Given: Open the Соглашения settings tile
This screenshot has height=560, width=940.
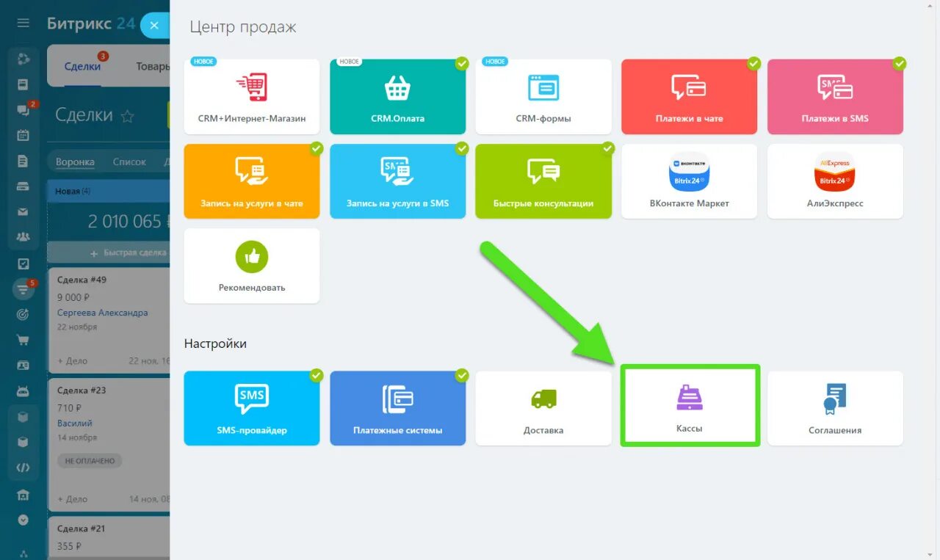Looking at the screenshot, I should click(x=835, y=408).
